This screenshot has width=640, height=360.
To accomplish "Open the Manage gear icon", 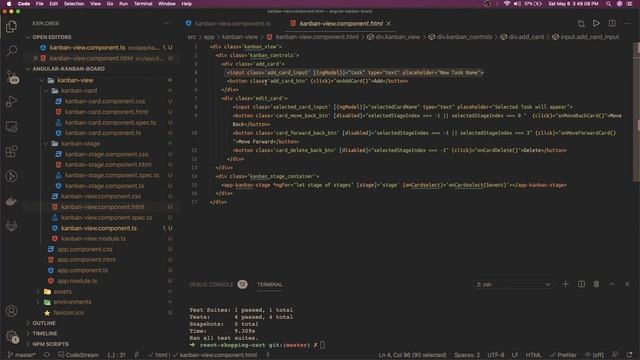I will point(11,337).
